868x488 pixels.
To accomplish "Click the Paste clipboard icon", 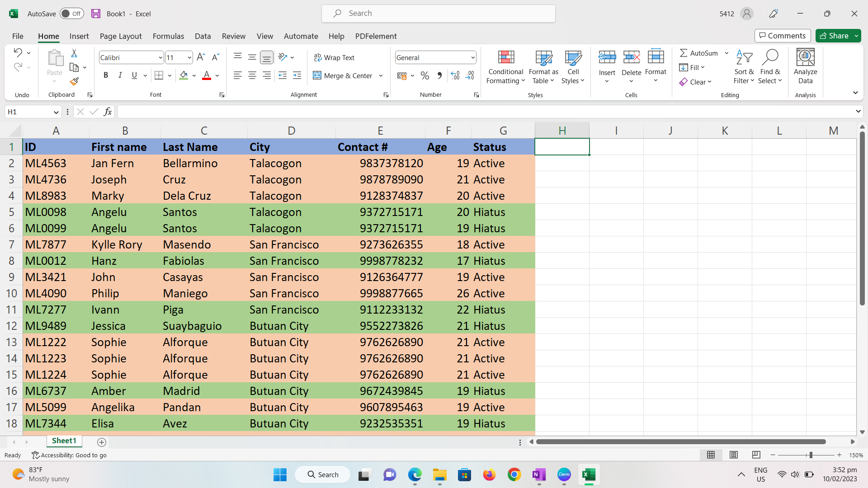I will tap(55, 58).
